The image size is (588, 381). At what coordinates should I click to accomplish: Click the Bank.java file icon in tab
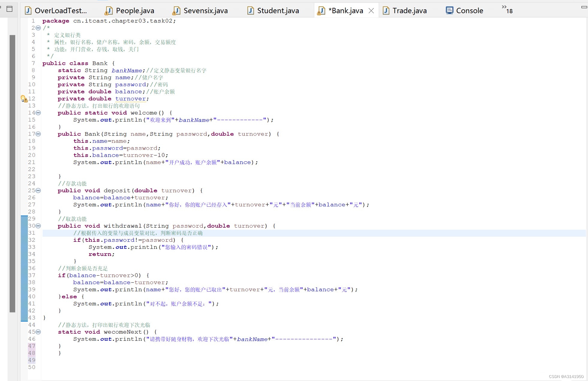(321, 11)
